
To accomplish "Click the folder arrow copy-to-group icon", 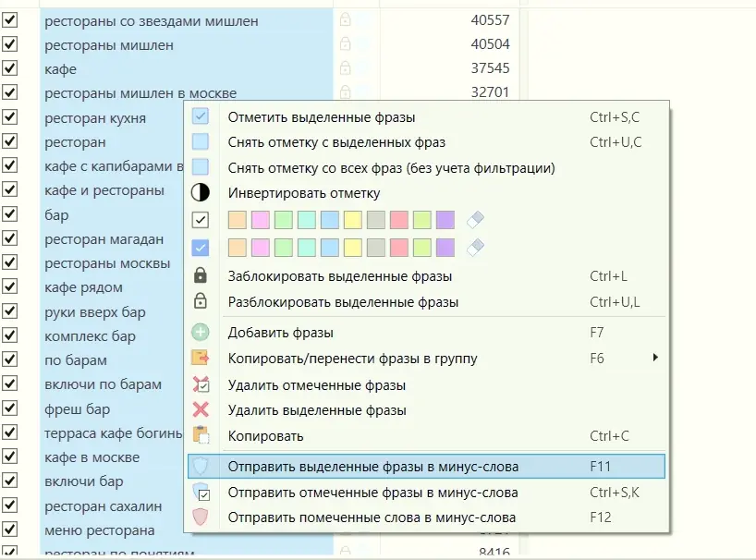I will (x=200, y=358).
